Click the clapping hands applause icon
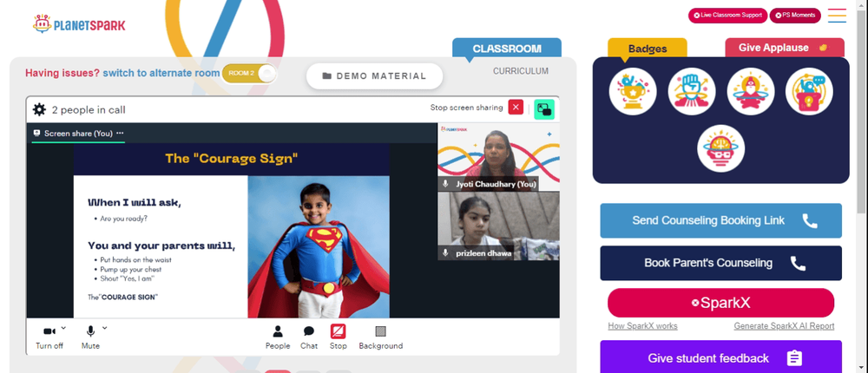This screenshot has height=373, width=868. (x=823, y=48)
